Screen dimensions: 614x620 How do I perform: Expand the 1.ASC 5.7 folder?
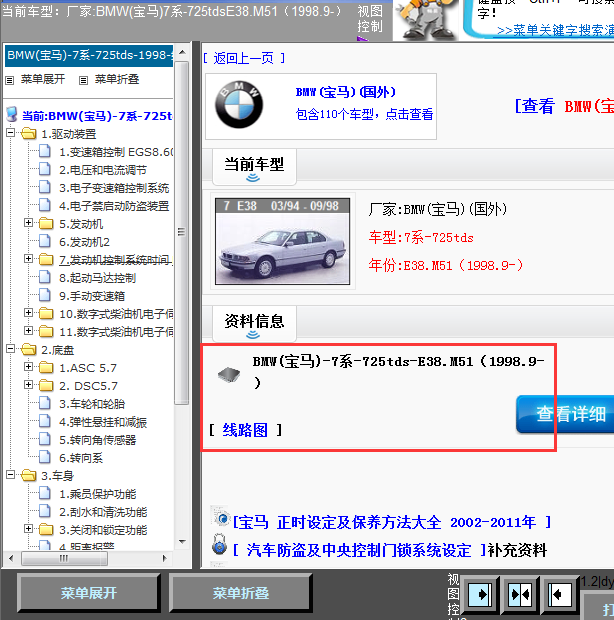tap(28, 367)
